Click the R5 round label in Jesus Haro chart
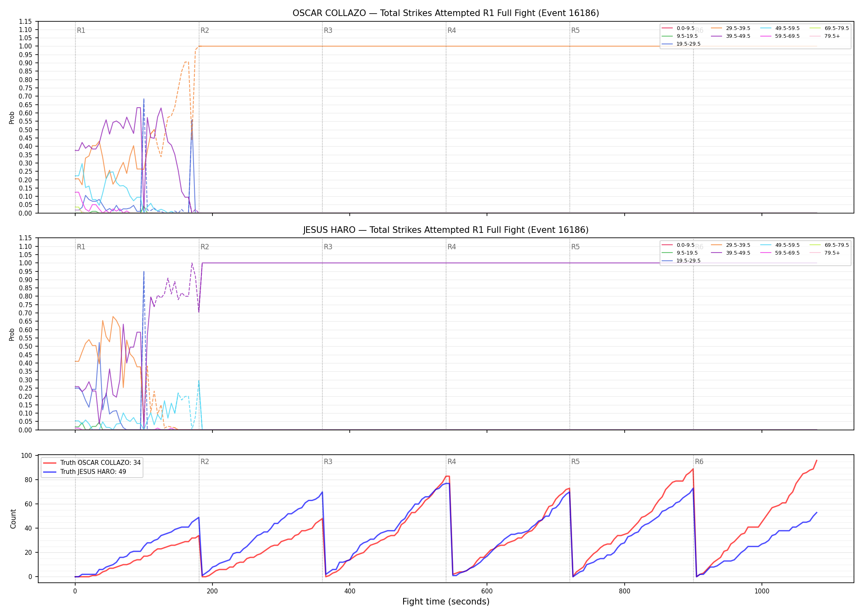863x616 pixels. coord(575,247)
